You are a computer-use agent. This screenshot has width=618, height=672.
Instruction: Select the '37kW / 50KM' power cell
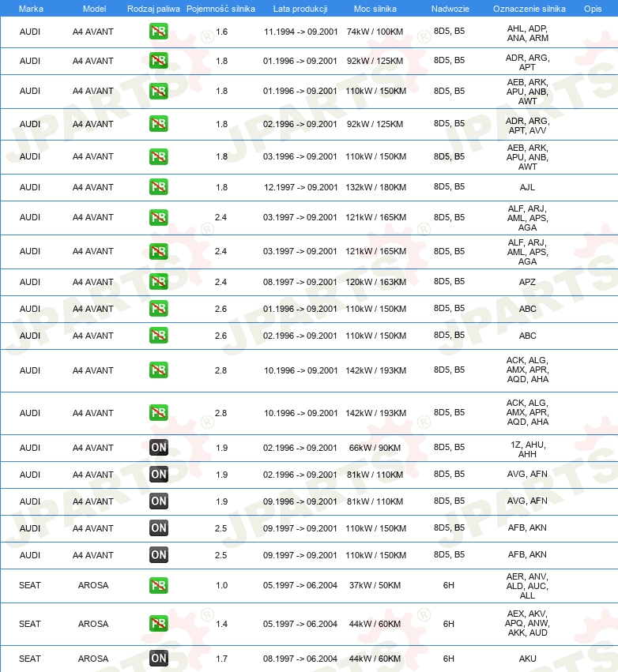(375, 585)
